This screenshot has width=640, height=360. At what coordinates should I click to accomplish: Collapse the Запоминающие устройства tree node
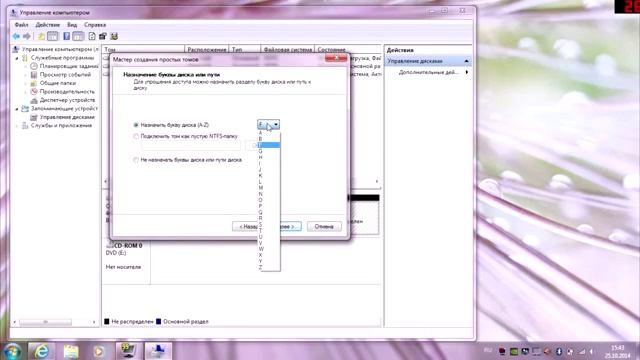[x=17, y=109]
